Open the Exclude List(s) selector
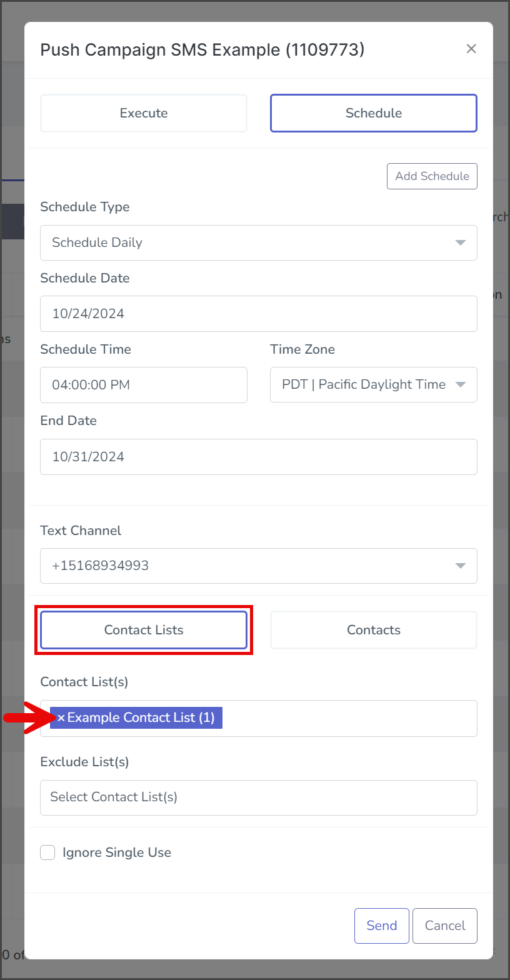The width and height of the screenshot is (510, 980). click(259, 797)
